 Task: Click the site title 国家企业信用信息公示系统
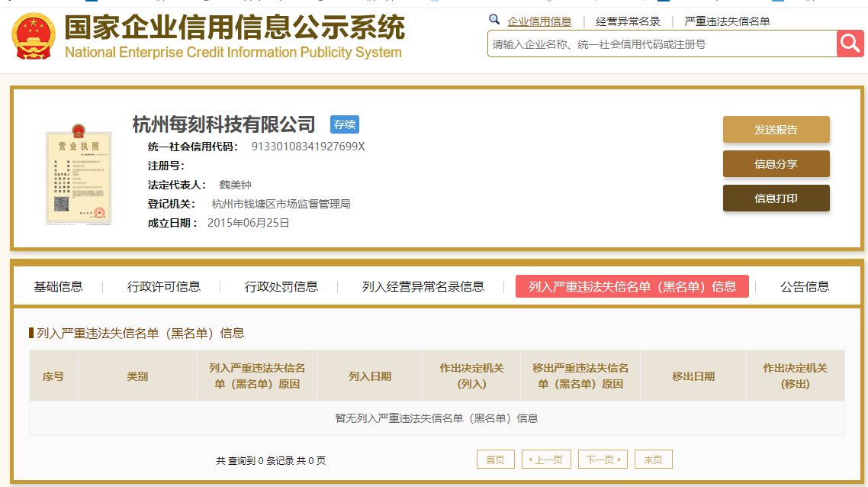pos(235,27)
